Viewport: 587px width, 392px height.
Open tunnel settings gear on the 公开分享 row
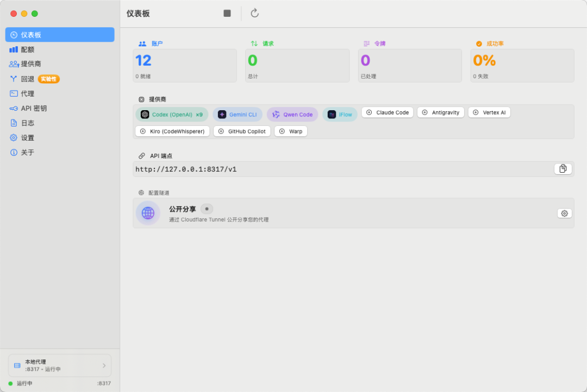[x=564, y=213]
